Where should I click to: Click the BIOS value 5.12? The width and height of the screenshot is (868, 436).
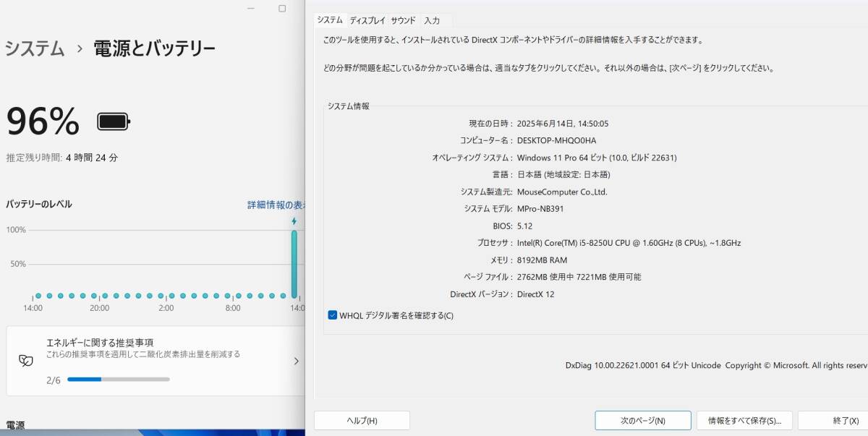tap(524, 226)
